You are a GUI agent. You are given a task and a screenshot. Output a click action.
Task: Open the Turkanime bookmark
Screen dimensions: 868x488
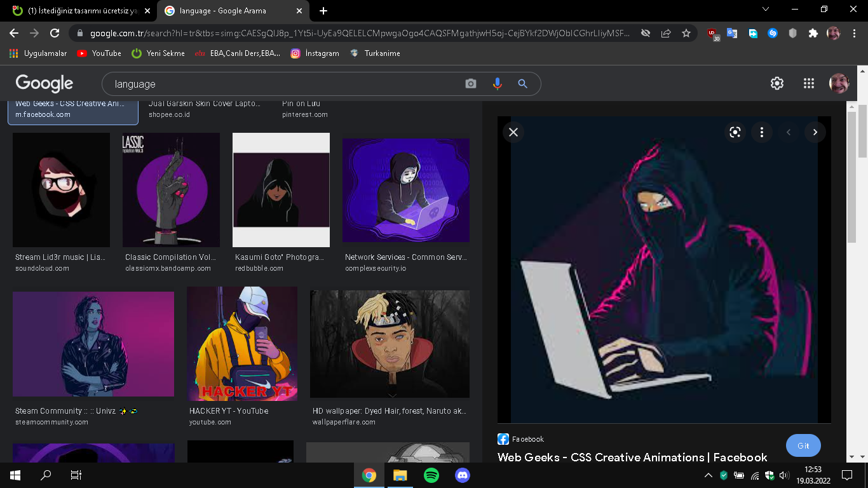tap(376, 53)
